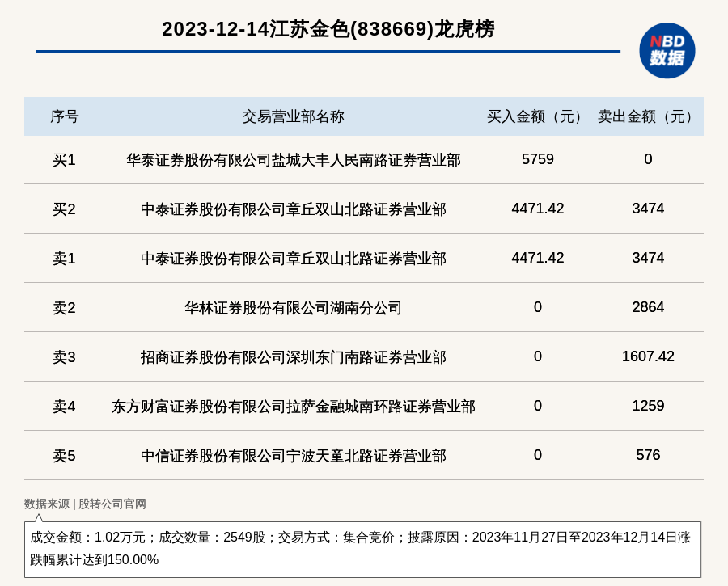Viewport: 728px width, 586px height.
Task: Select sell amount 3474 in 买2 row
Action: click(x=648, y=209)
